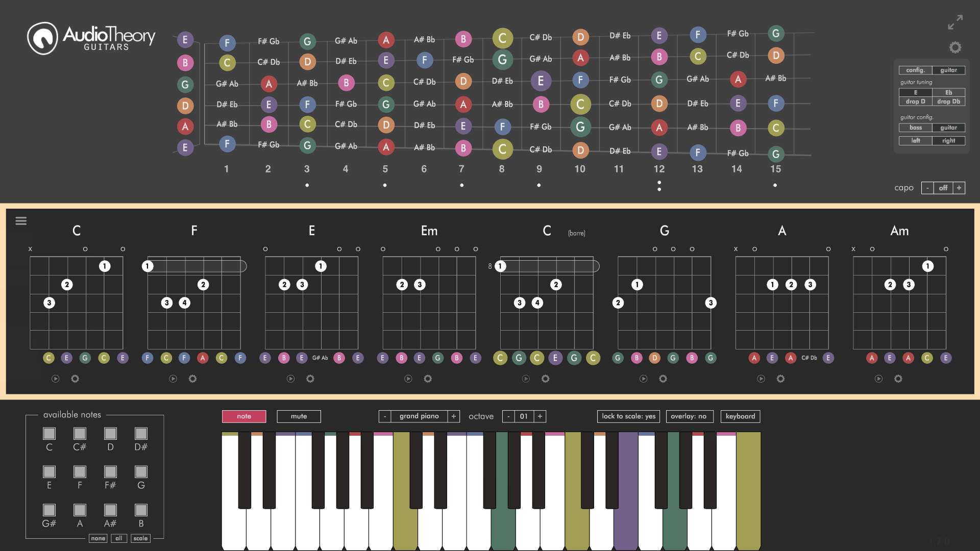Click the keyboard button to open keyboard
980x551 pixels.
[x=741, y=416]
